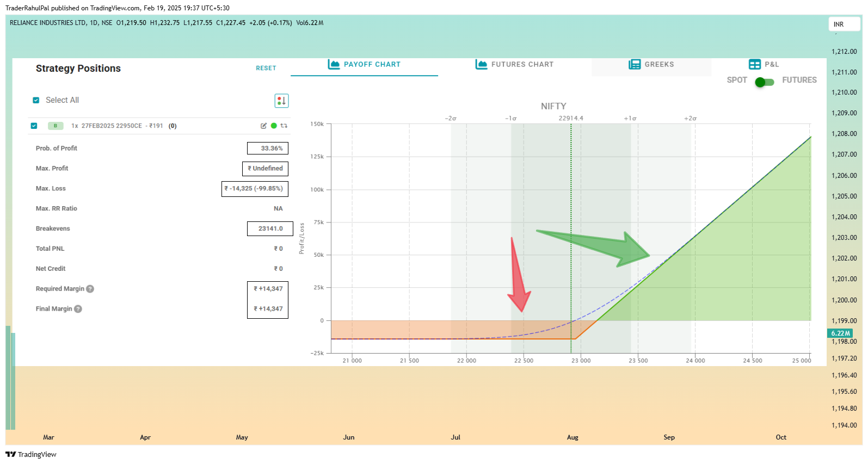Click the green status dot on the 22950CE row

click(x=274, y=126)
